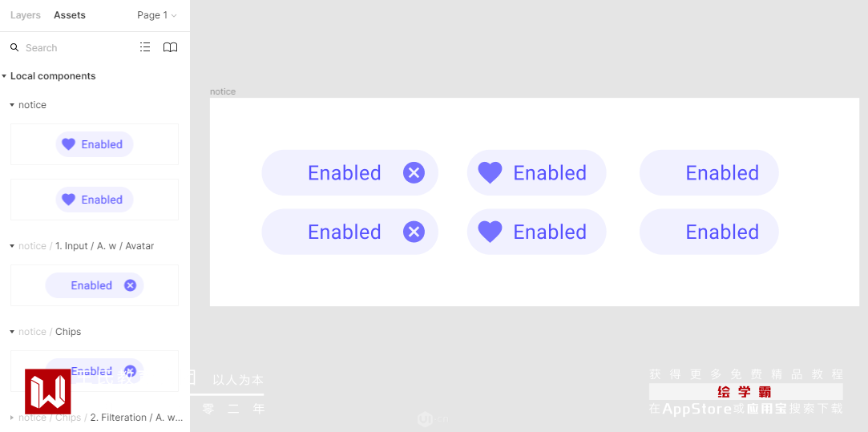Open the team library book icon

pos(170,47)
